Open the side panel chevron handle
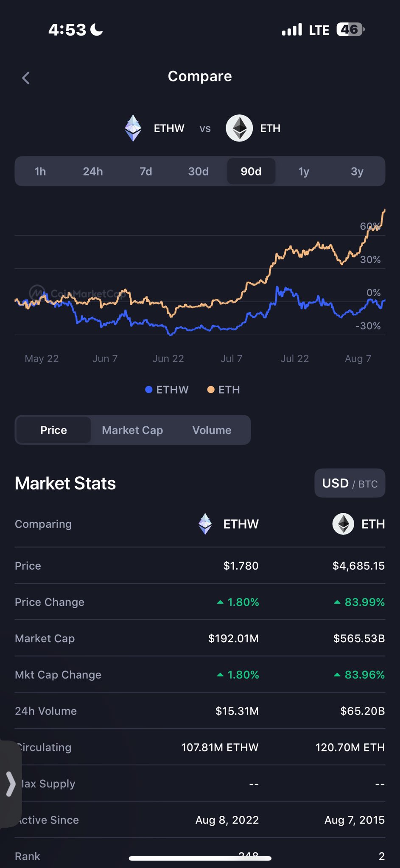Viewport: 400px width, 868px height. (10, 784)
